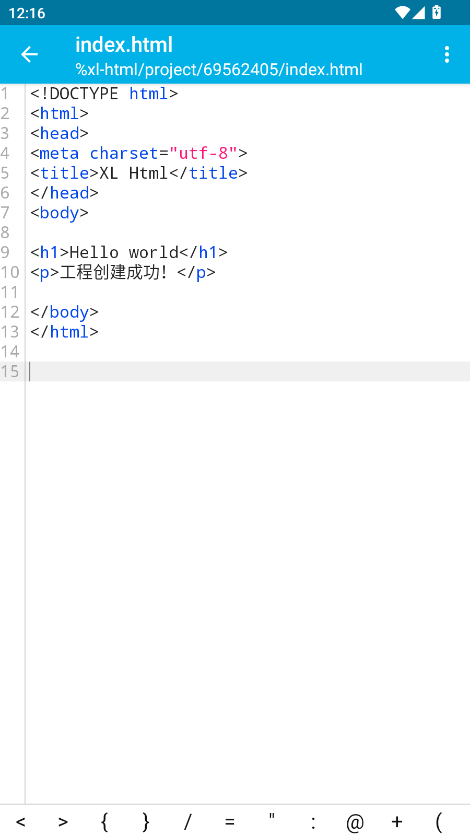Place cursor on the opening head tag

click(59, 133)
